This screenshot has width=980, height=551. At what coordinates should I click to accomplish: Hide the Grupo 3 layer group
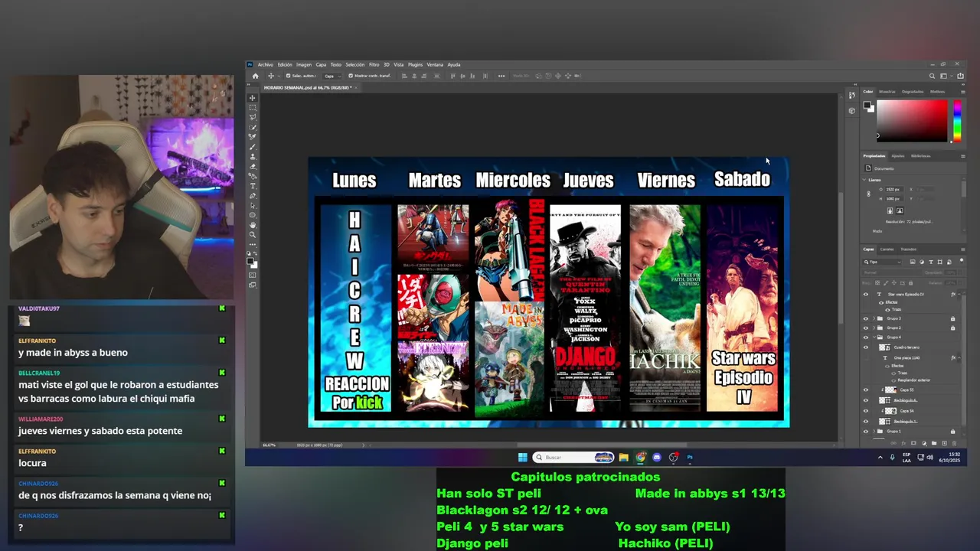coord(866,318)
